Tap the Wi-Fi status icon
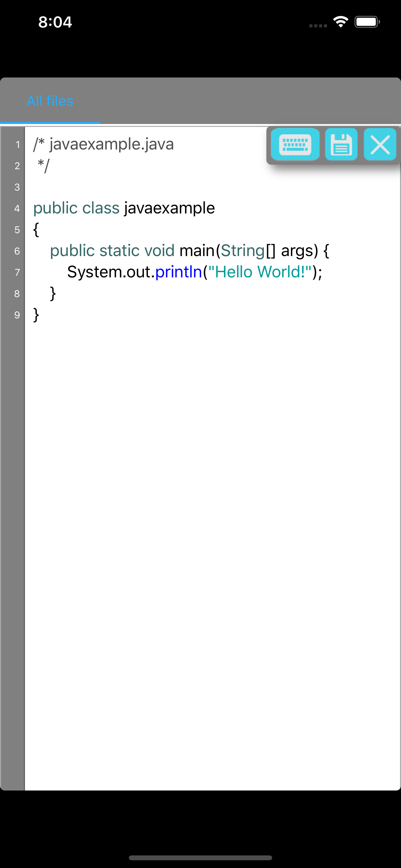The image size is (401, 868). (x=341, y=22)
